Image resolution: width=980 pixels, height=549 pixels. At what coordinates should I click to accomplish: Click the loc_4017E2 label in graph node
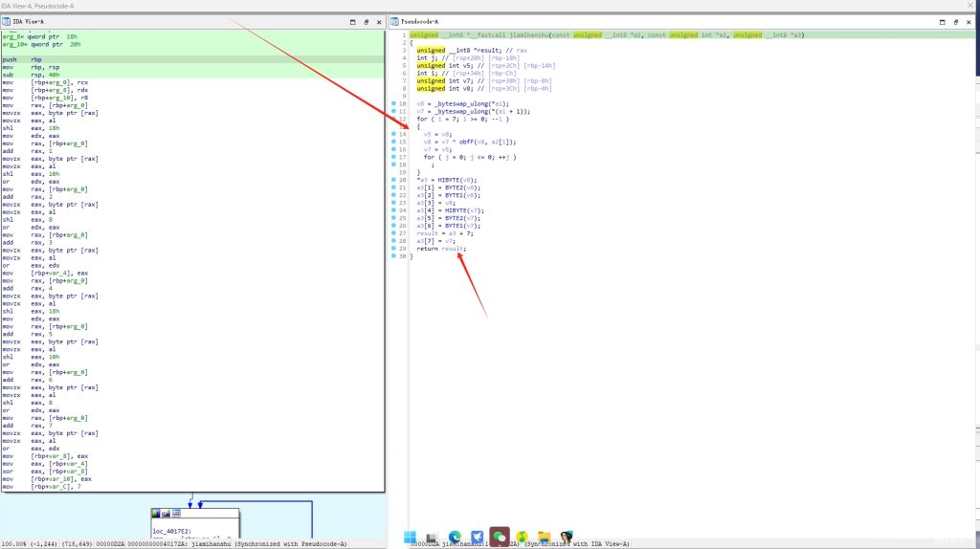coord(172,532)
